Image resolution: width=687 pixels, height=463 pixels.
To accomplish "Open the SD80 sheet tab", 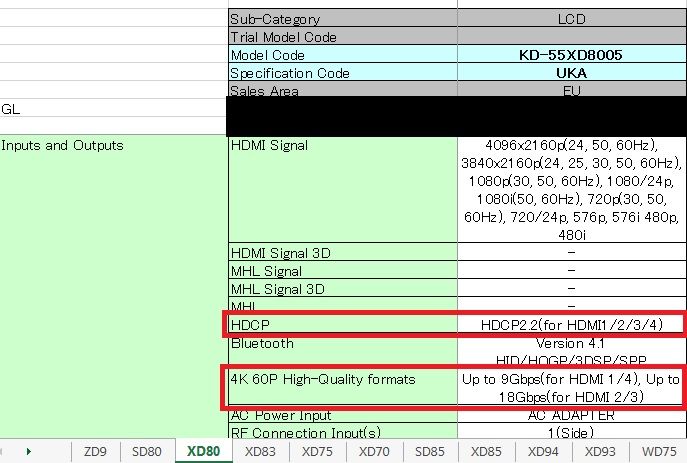I will (x=147, y=451).
